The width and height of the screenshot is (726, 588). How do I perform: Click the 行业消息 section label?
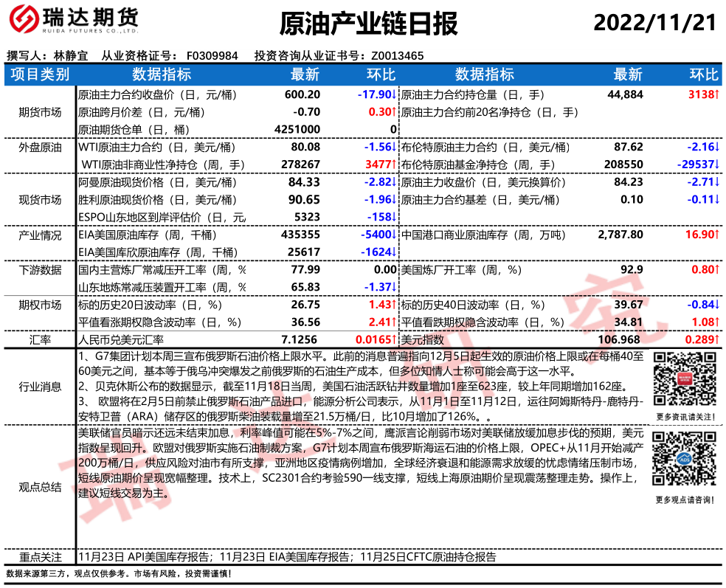pos(41,386)
